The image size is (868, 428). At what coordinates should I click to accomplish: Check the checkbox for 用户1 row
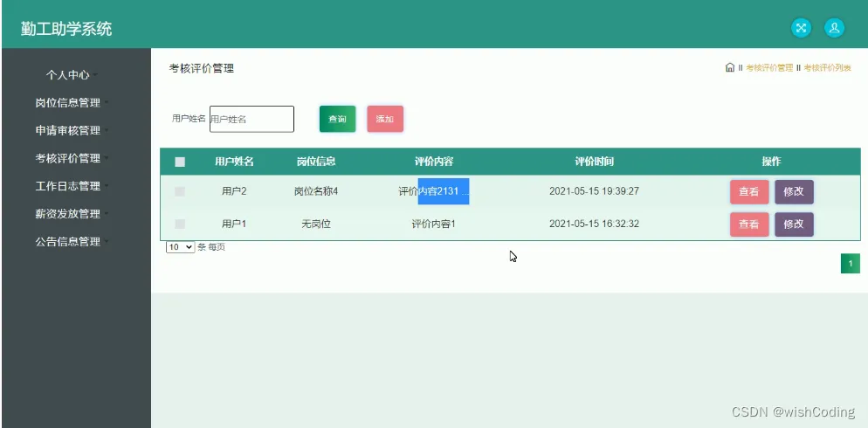point(180,224)
